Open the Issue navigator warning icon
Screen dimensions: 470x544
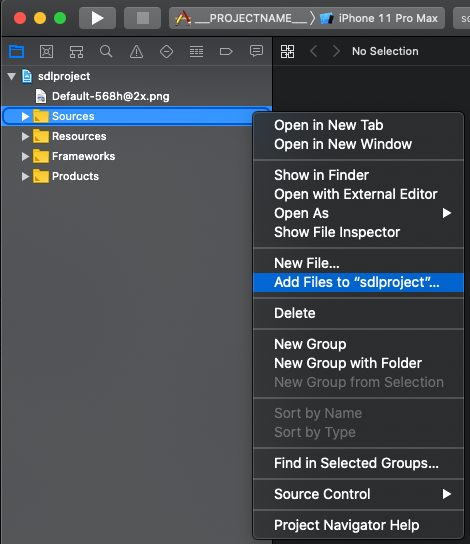coord(136,52)
